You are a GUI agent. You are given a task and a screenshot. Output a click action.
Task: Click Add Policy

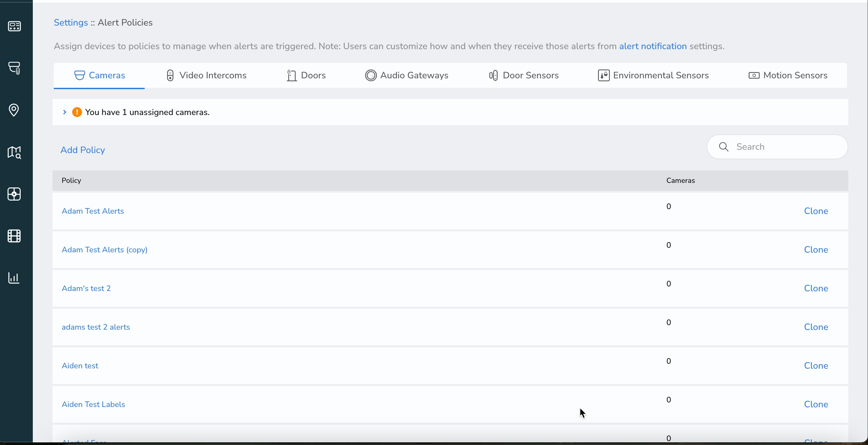coord(83,150)
